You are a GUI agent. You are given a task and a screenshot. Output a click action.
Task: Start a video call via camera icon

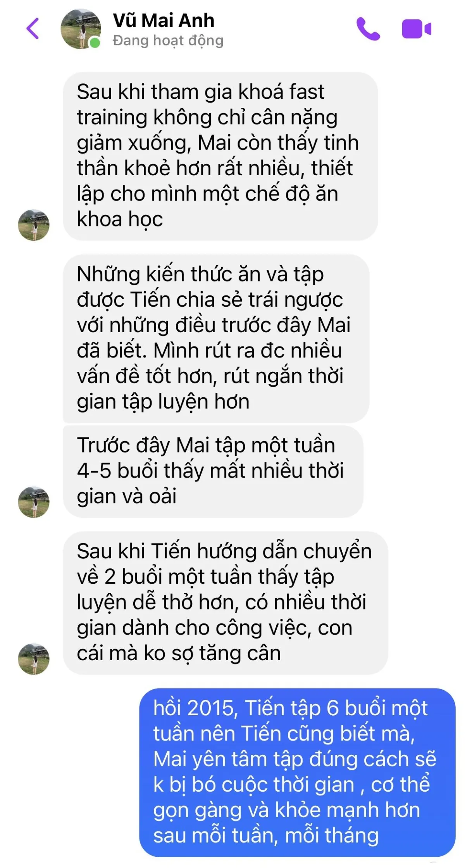click(417, 29)
